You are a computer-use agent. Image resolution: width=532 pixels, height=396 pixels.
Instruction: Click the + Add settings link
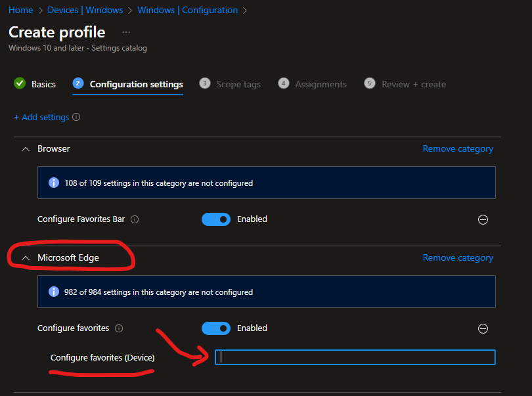tap(41, 118)
